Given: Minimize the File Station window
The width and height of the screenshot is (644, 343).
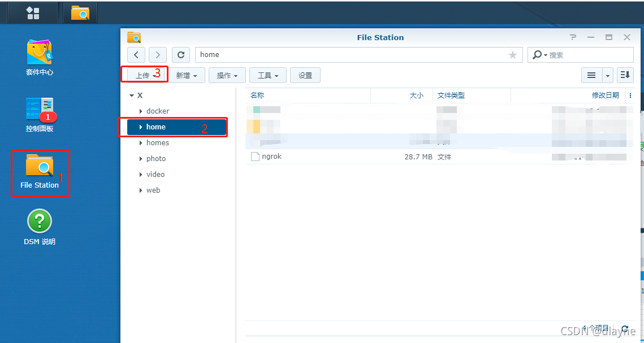Looking at the screenshot, I should click(x=591, y=37).
